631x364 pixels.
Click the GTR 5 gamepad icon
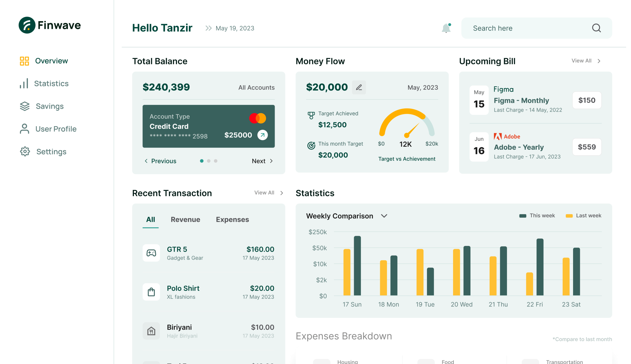pos(151,253)
